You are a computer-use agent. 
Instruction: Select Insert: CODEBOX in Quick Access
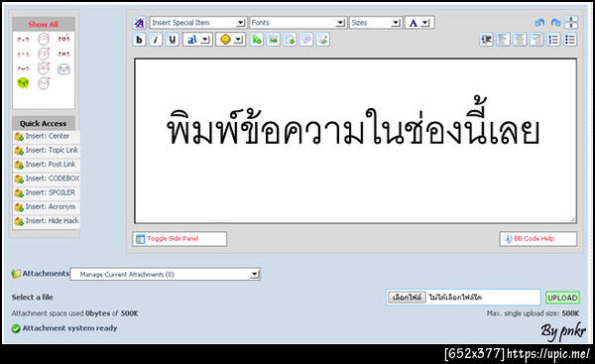pos(47,179)
